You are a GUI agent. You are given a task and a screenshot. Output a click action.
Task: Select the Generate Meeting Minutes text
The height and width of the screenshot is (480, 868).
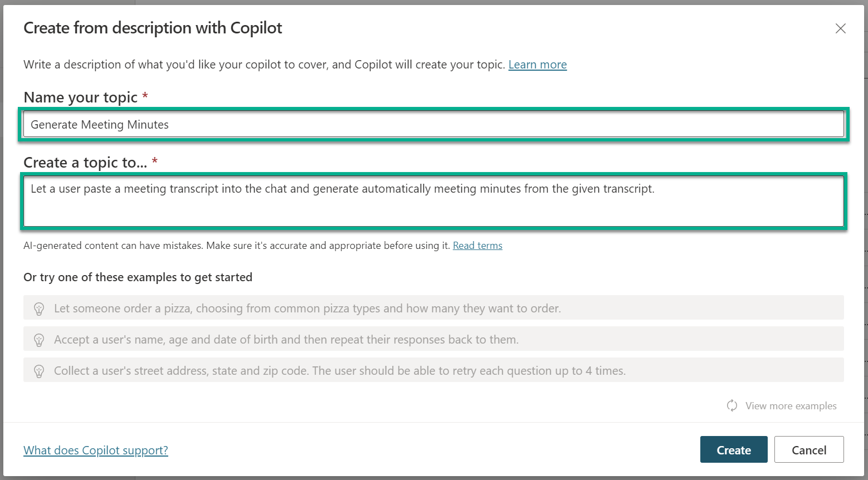coord(100,124)
